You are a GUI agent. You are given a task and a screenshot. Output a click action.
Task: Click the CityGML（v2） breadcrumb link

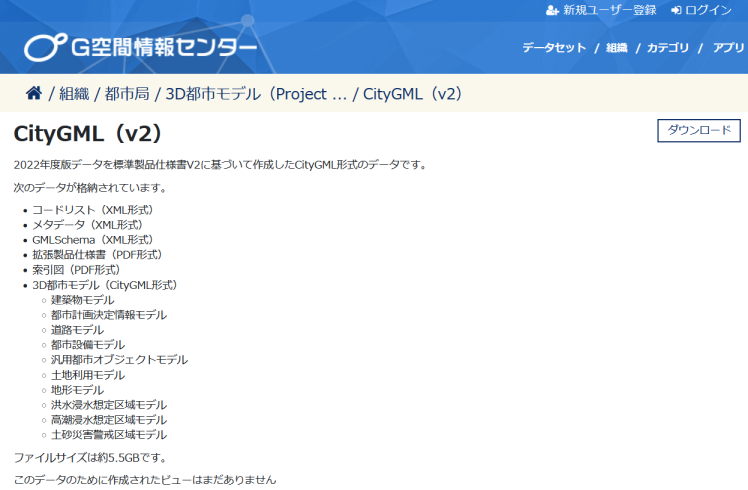412,94
